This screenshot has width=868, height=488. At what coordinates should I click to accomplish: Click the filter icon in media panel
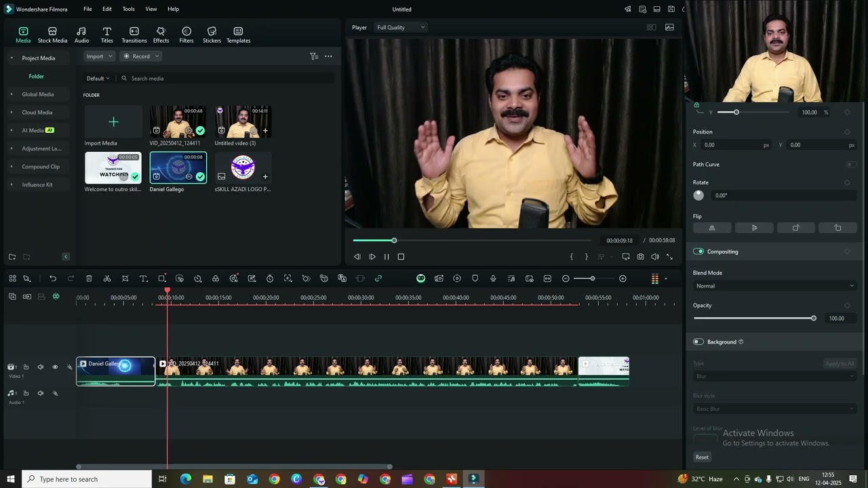313,56
